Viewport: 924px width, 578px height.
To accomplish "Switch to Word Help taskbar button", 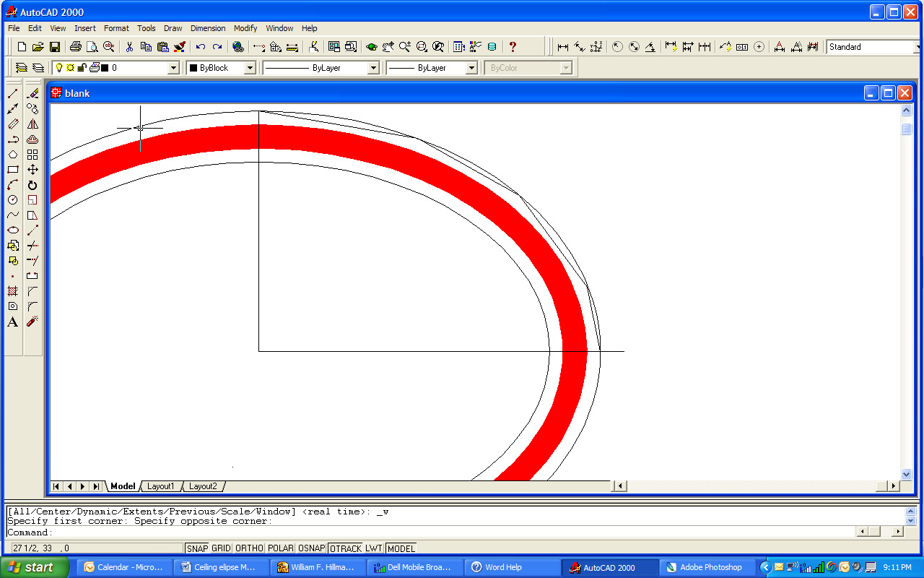I will click(x=513, y=567).
